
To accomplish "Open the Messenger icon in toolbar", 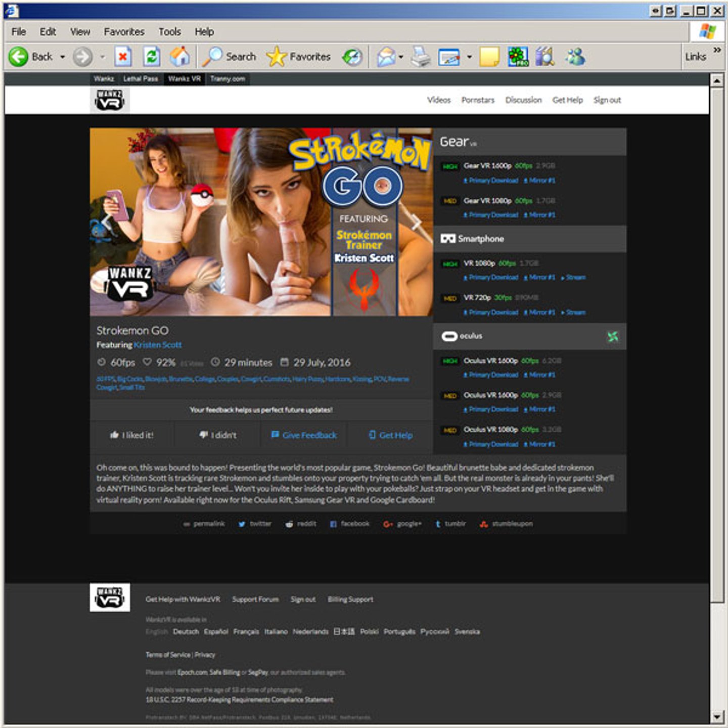I will (x=575, y=57).
